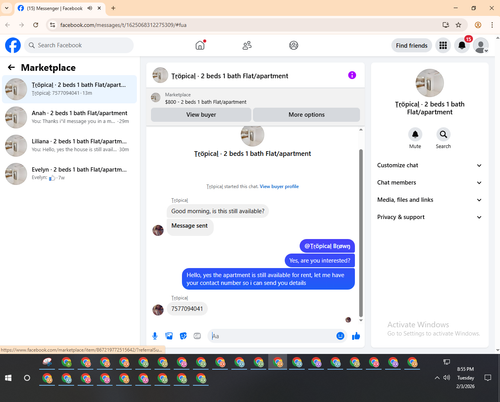500x402 pixels.
Task: Open the Anah conversation
Action: tap(69, 117)
